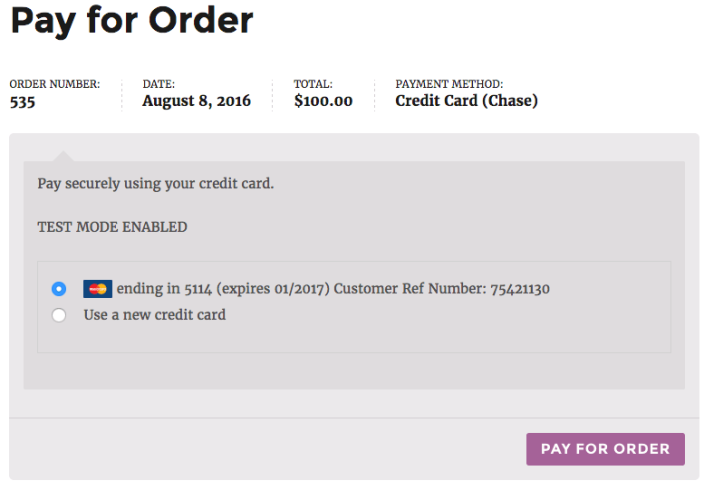The height and width of the screenshot is (490, 704).
Task: Select the saved card radio button
Action: (x=59, y=289)
